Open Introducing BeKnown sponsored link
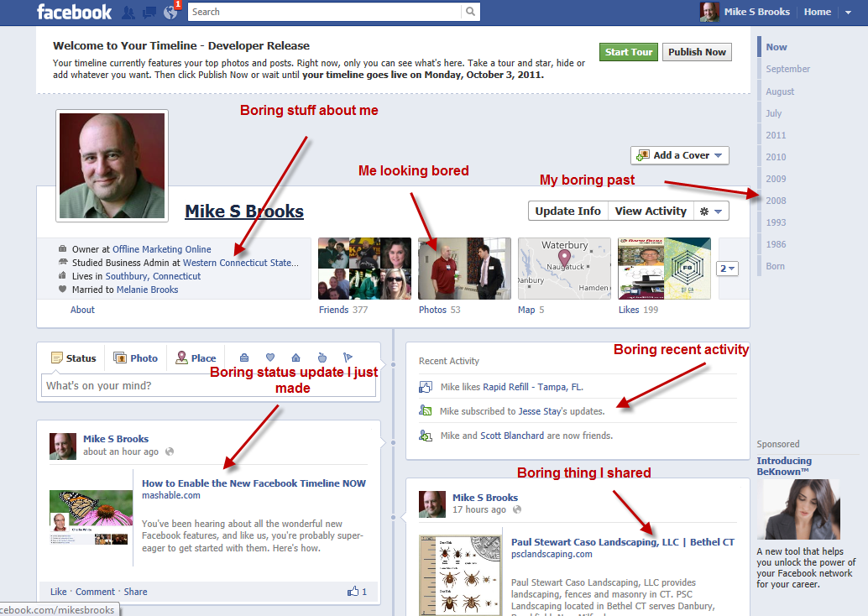Viewport: 868px width, 616px height. coord(784,466)
